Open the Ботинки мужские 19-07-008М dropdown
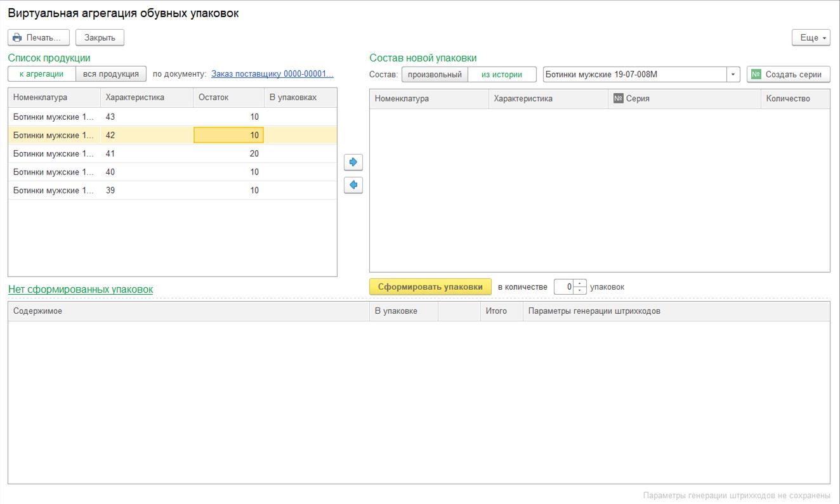 coord(733,75)
